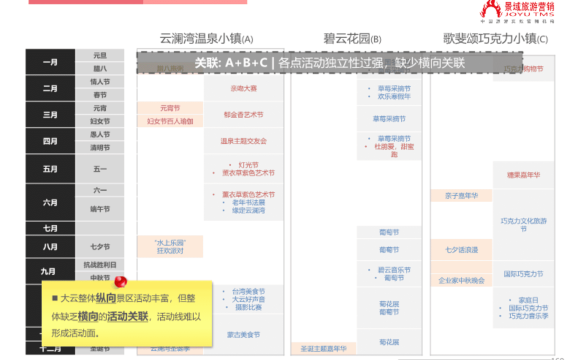Click the 七夕话浪漫 activity cell

click(461, 250)
